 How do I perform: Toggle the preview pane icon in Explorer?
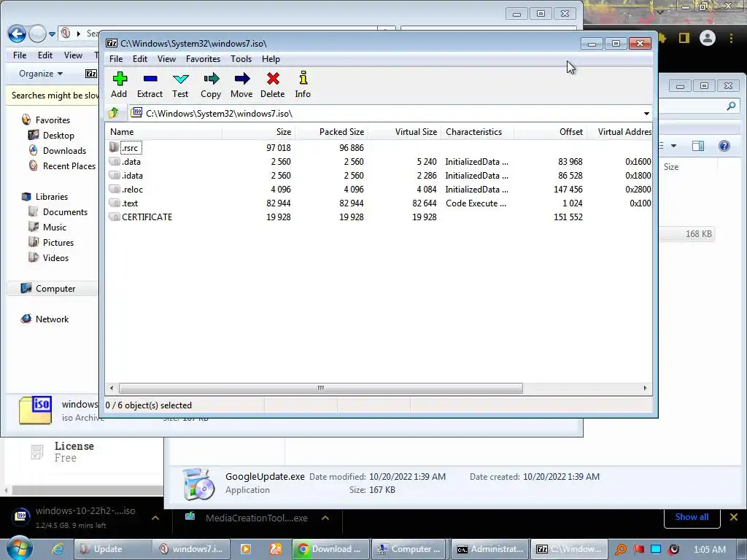tap(698, 146)
